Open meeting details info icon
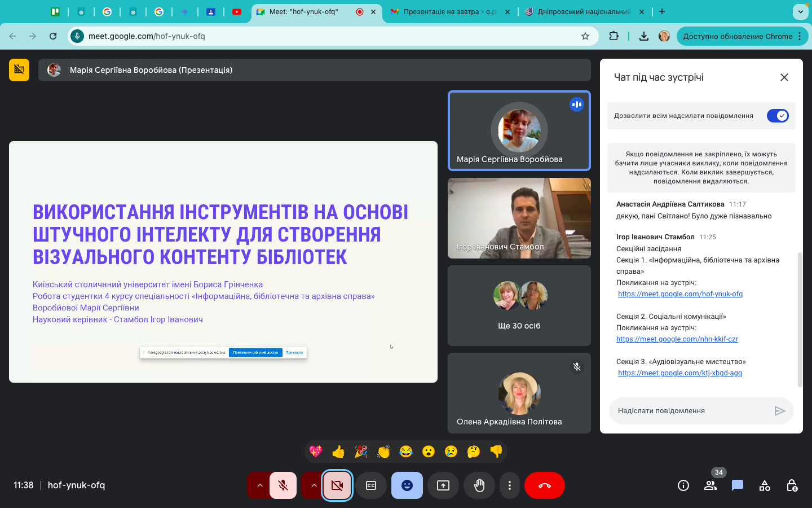Image resolution: width=812 pixels, height=508 pixels. pos(683,485)
